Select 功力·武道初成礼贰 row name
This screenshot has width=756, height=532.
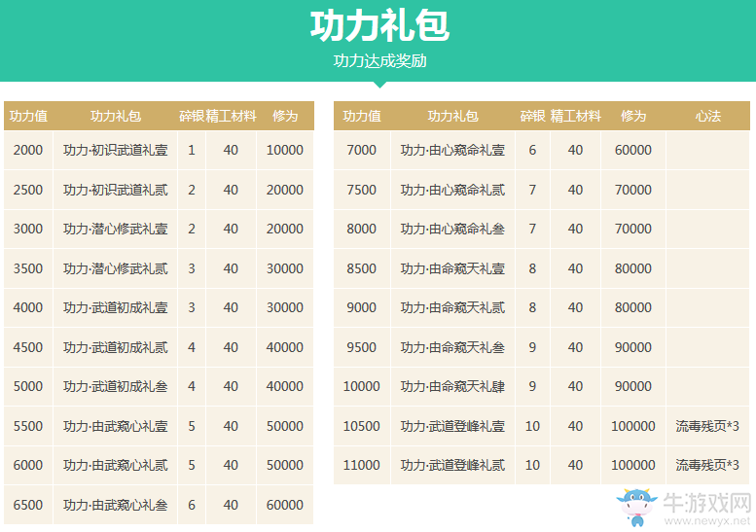tap(115, 347)
